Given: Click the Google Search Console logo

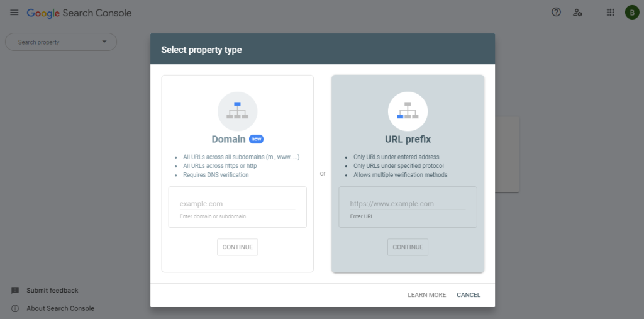Looking at the screenshot, I should click(x=79, y=13).
